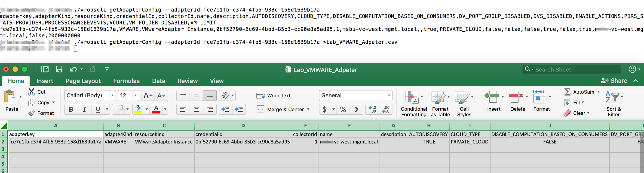This screenshot has height=173, width=644.
Task: Switch to the Insert ribbon tab
Action: (x=45, y=81)
